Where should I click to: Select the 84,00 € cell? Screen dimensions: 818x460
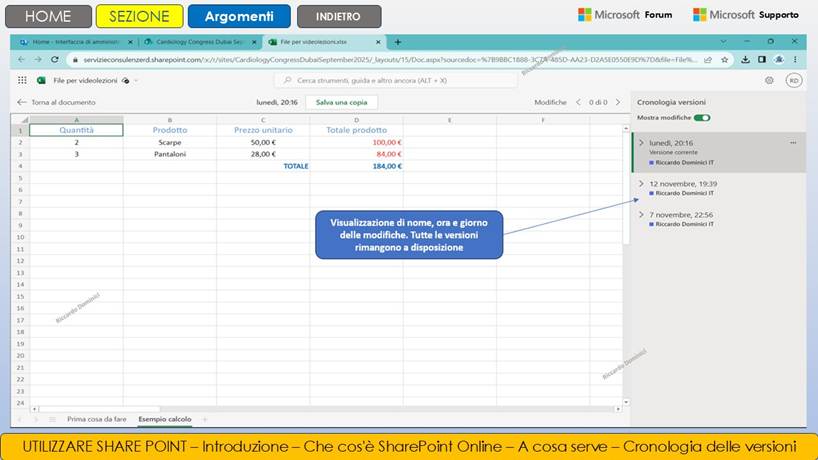point(356,154)
